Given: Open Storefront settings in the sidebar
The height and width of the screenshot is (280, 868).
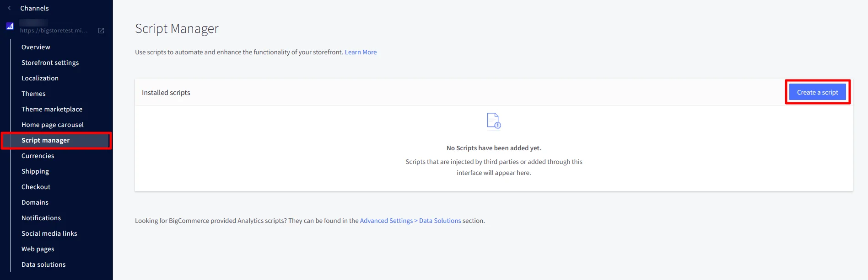Looking at the screenshot, I should [x=50, y=63].
